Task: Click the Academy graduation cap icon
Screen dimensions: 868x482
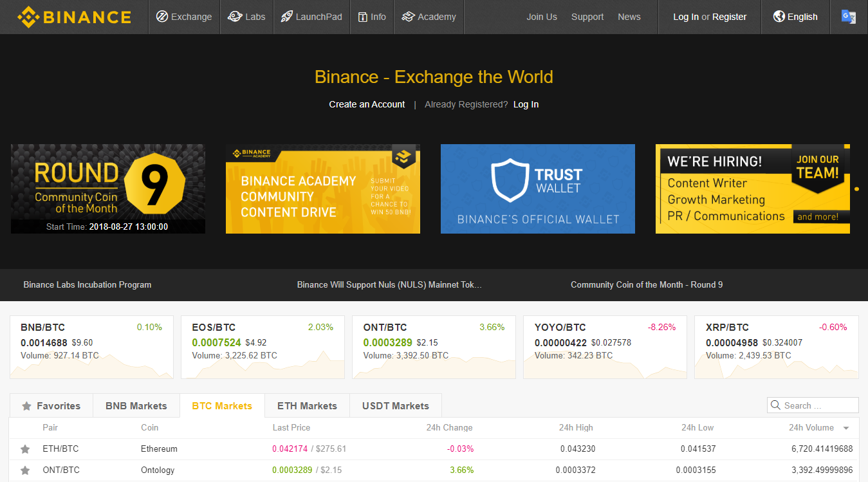Action: click(408, 17)
